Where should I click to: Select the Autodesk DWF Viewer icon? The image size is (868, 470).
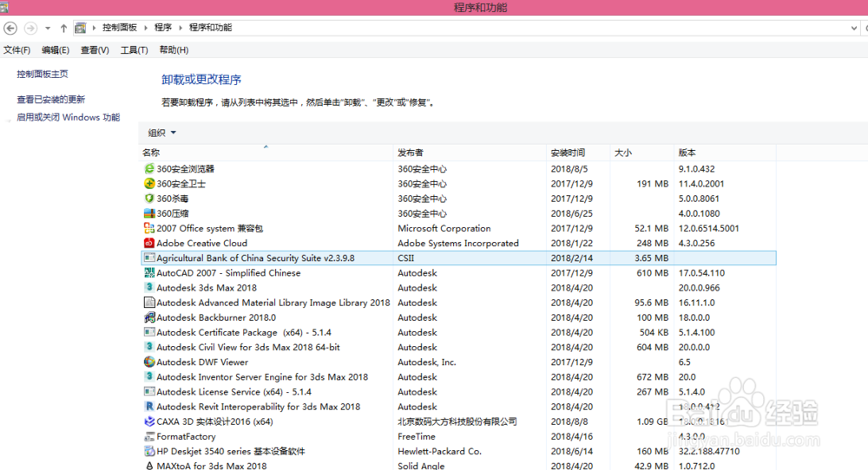[149, 362]
